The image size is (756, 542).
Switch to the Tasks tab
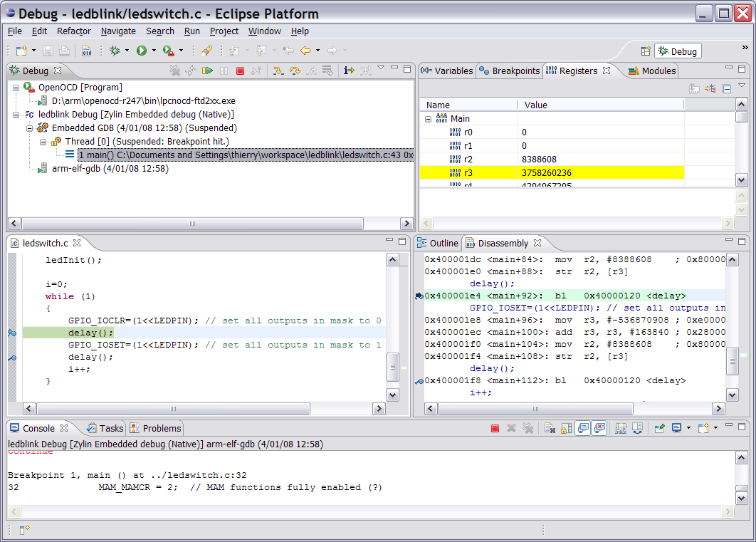click(x=105, y=428)
